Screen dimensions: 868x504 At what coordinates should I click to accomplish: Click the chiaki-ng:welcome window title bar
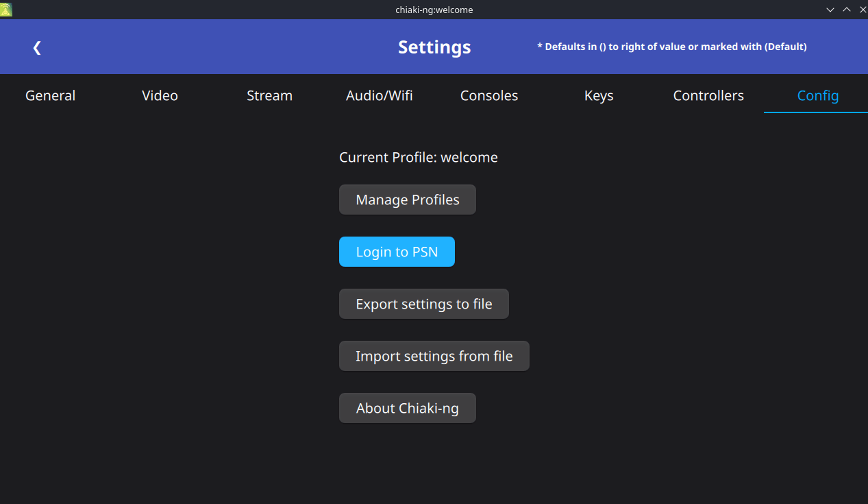[x=434, y=10]
